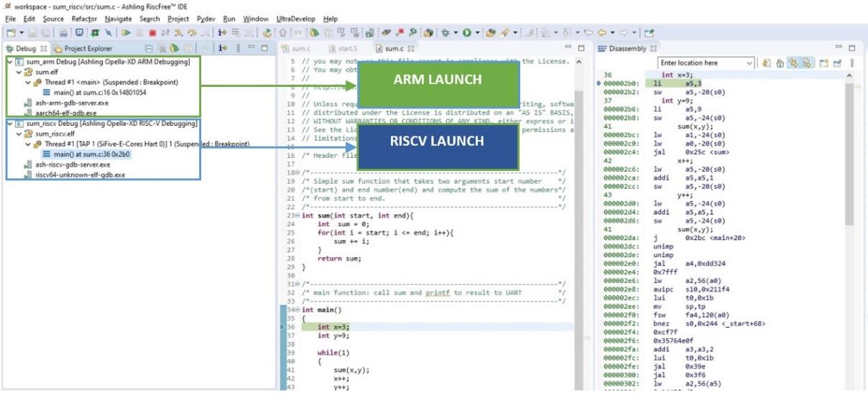Open the Pydev menu
This screenshot has width=868, height=403.
tap(206, 19)
